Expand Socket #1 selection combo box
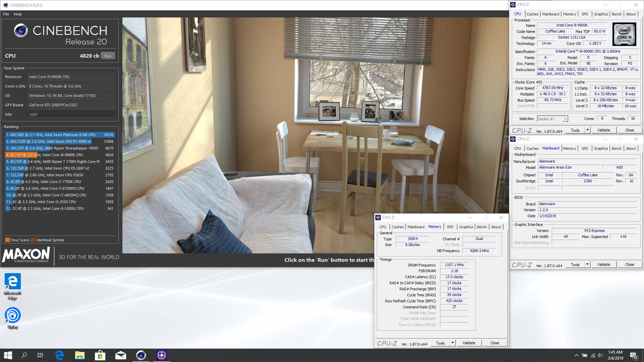Screen dimensions: 644x362 click(x=565, y=119)
